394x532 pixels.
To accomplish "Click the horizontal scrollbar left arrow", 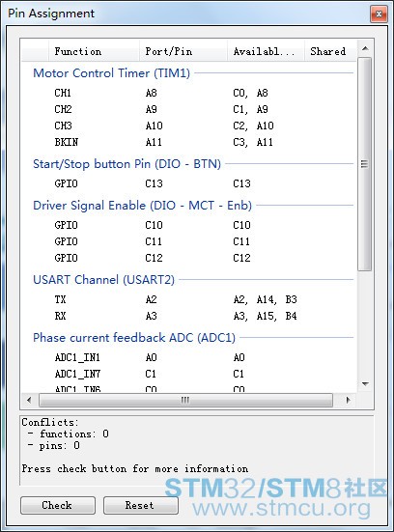I will click(29, 400).
